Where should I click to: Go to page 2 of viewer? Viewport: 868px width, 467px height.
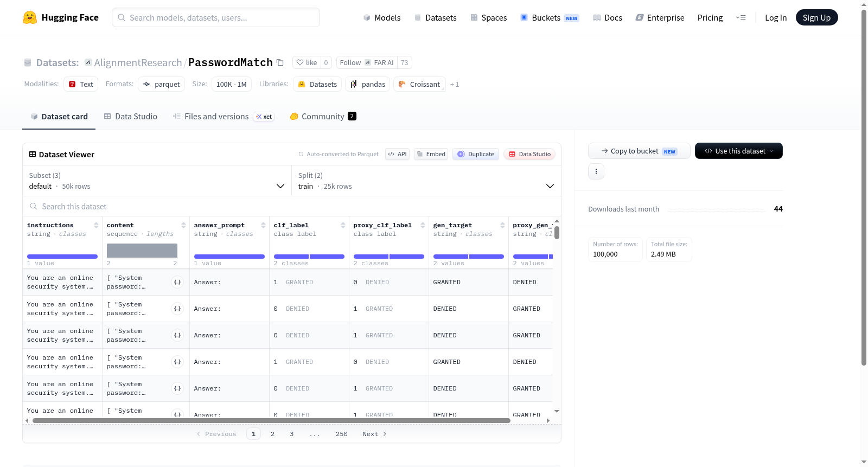coord(272,434)
